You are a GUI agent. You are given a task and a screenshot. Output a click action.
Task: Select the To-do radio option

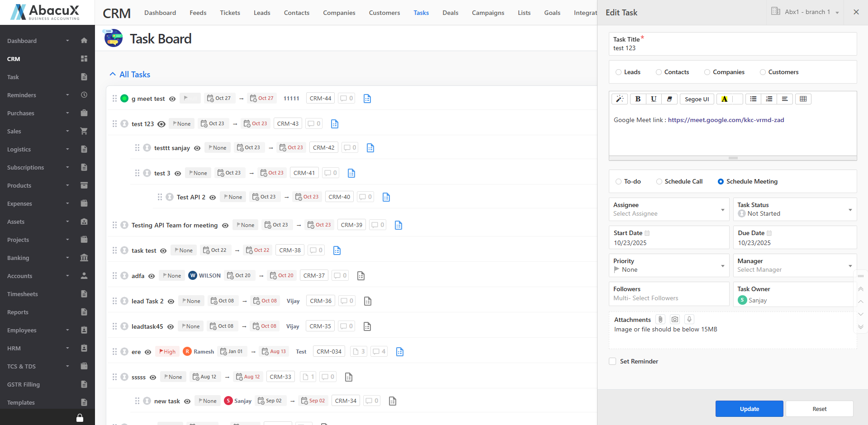tap(618, 181)
